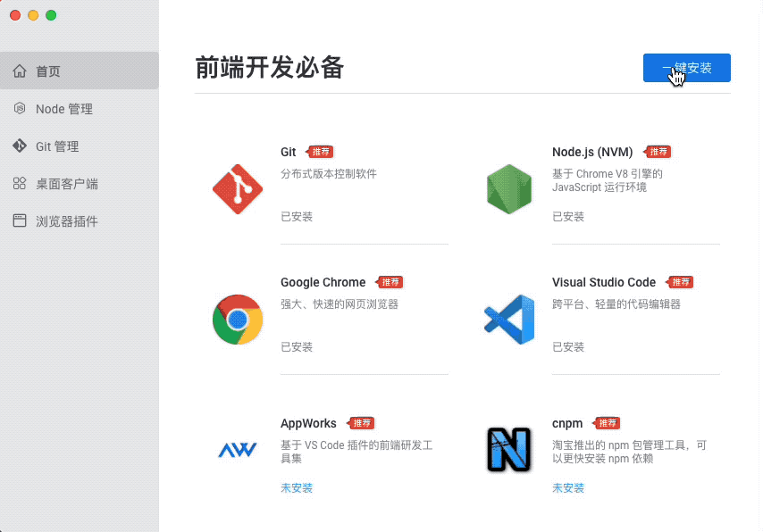The width and height of the screenshot is (763, 532).
Task: Click the 推荐 badge next to Git
Action: pyautogui.click(x=321, y=152)
